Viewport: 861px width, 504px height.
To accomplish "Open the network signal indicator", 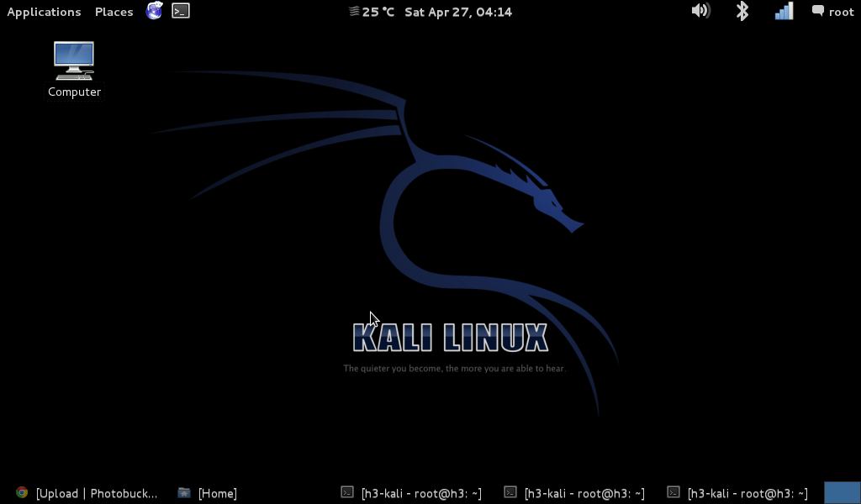I will [x=784, y=11].
